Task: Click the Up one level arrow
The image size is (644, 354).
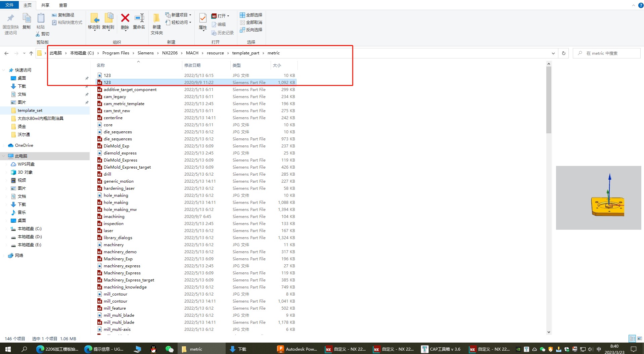Action: click(31, 53)
